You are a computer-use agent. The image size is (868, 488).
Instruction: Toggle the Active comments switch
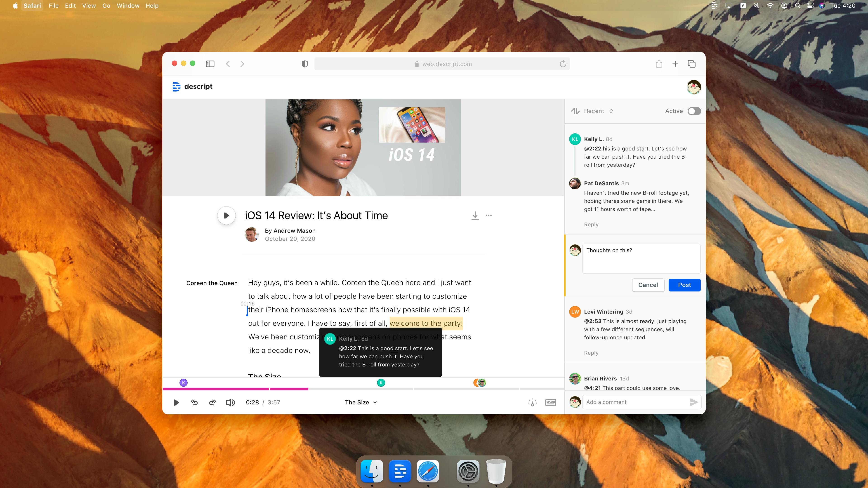click(x=694, y=111)
